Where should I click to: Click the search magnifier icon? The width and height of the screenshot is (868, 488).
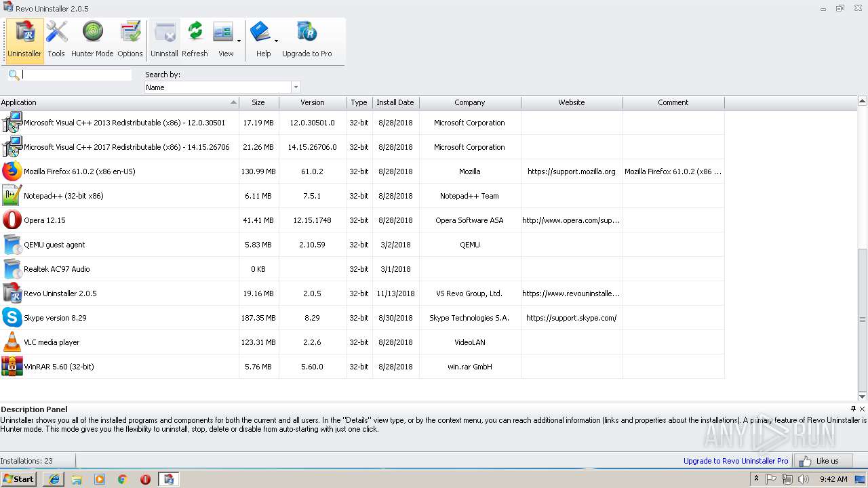point(14,75)
